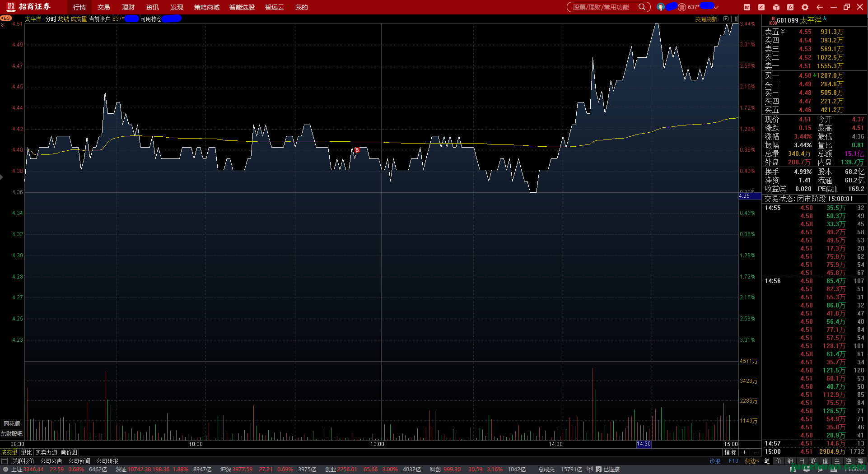Click the 普 account type badge
This screenshot has height=474, width=868.
tap(682, 7)
